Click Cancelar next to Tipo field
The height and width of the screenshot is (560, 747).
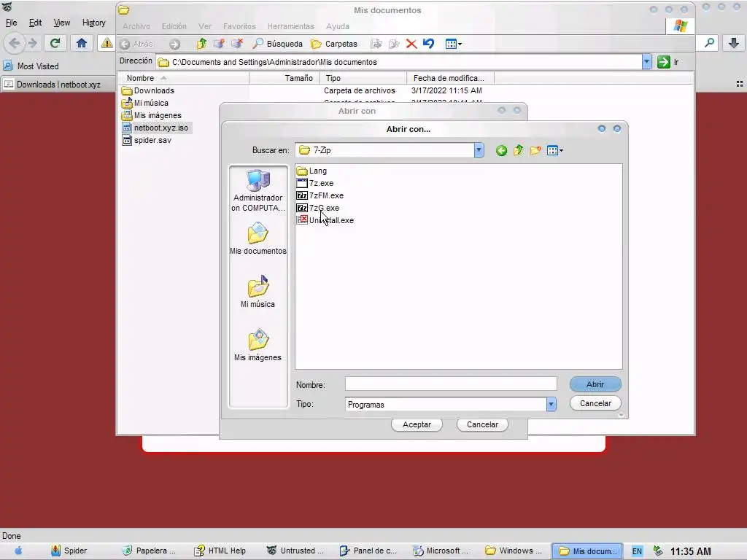click(595, 403)
